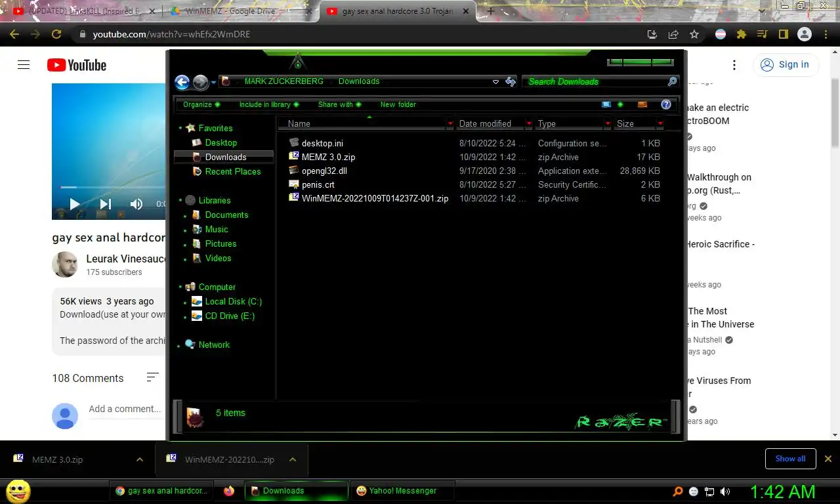Image resolution: width=840 pixels, height=504 pixels.
Task: Reload the YouTube page
Action: click(56, 34)
